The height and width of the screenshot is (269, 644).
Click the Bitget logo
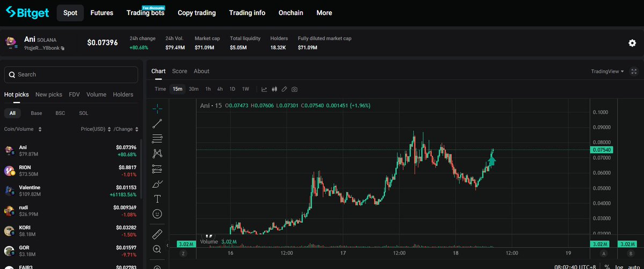(x=28, y=12)
